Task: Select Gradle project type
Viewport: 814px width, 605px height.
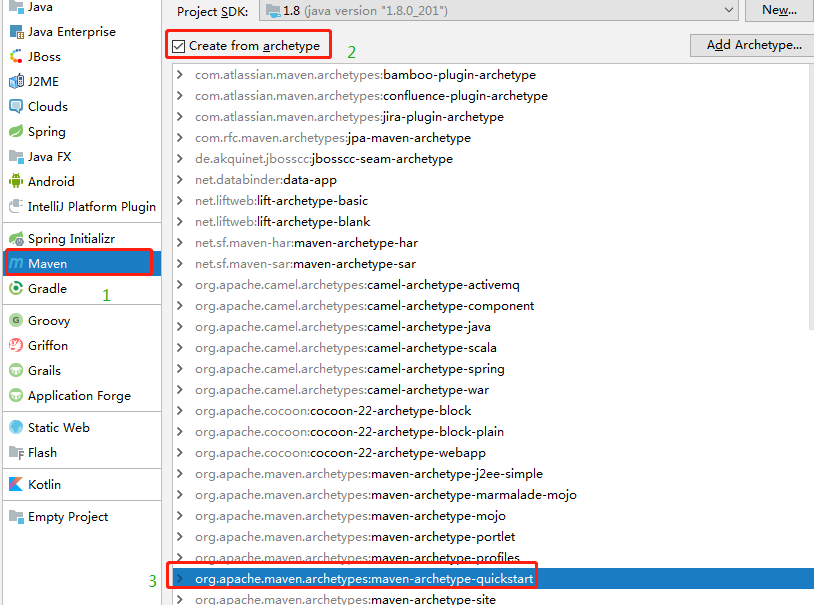Action: click(82, 288)
